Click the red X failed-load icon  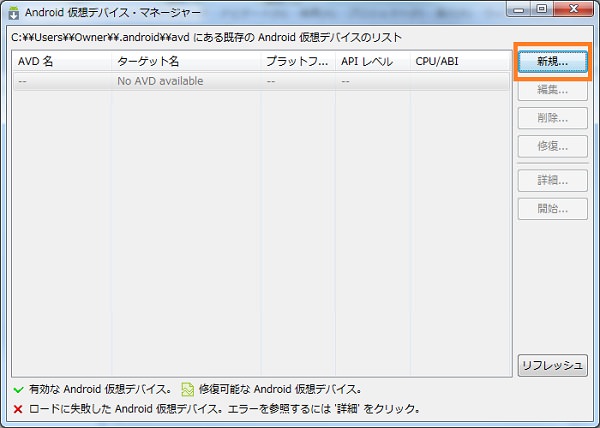pos(18,409)
